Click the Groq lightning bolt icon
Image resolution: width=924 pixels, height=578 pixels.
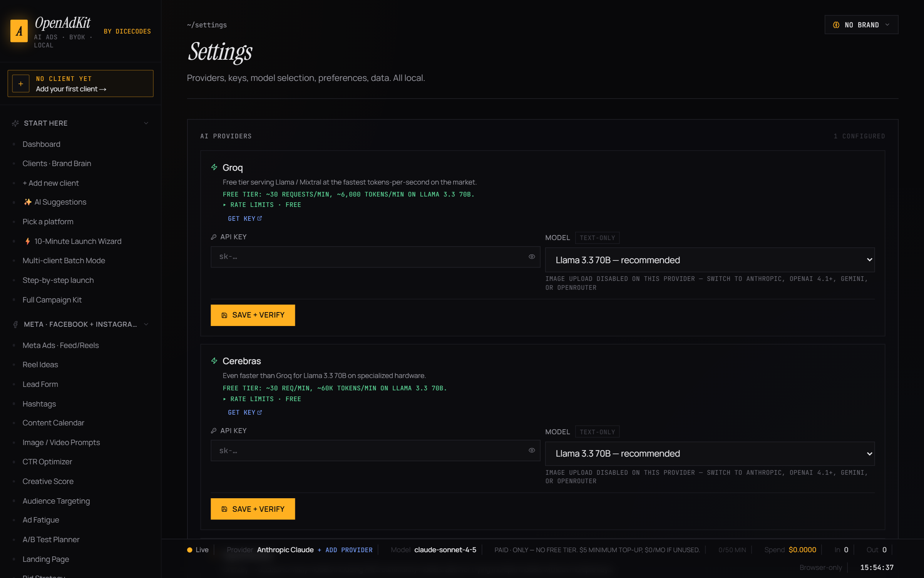(214, 167)
